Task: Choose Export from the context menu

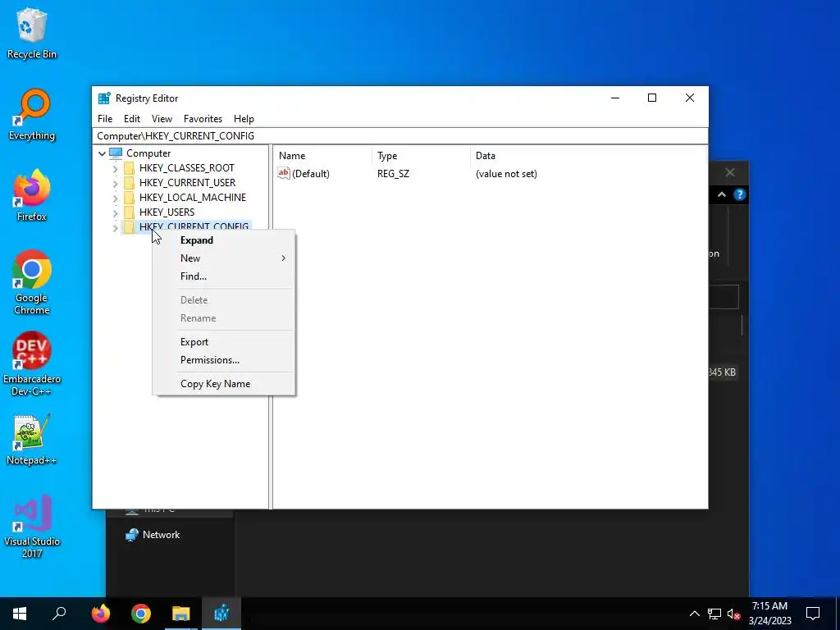Action: (x=224, y=342)
